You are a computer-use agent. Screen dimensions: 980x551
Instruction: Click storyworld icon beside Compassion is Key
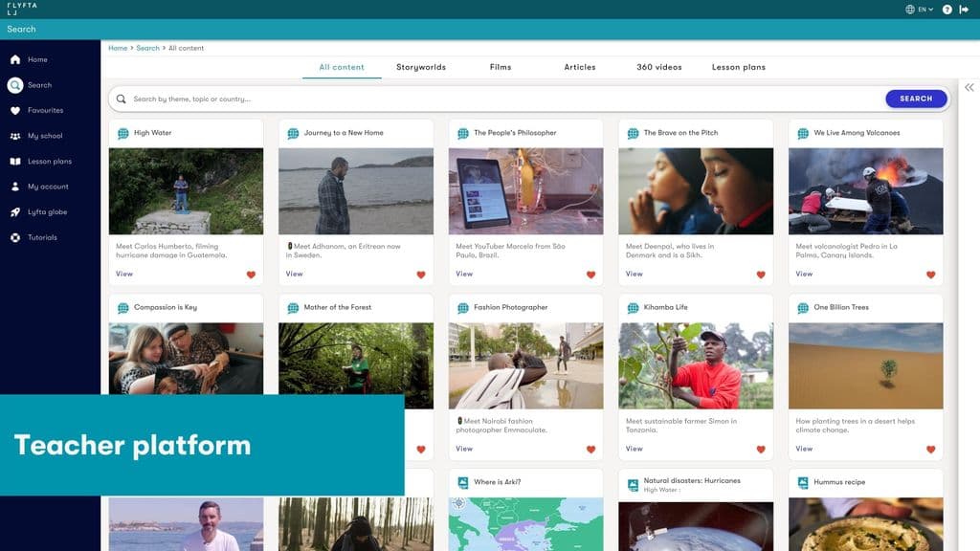point(123,308)
